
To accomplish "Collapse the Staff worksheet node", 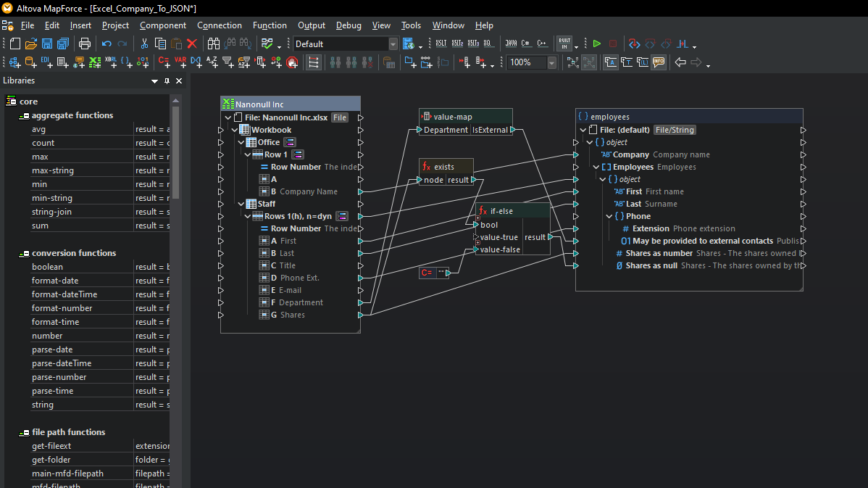I will (241, 204).
